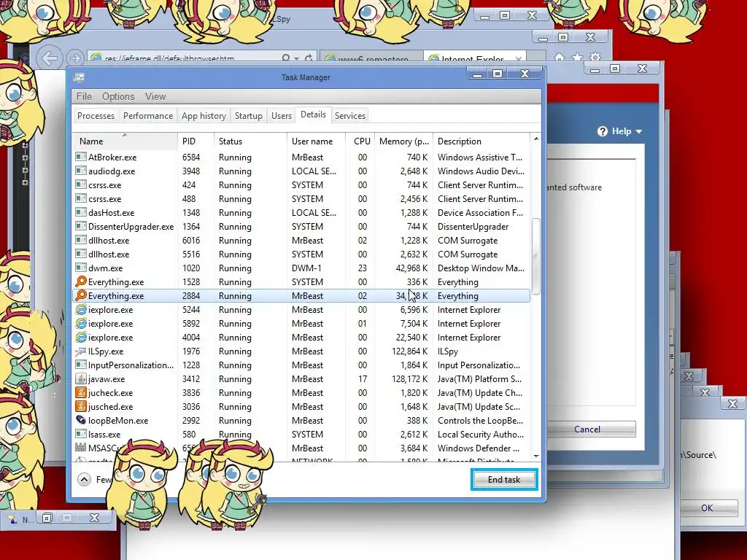Click Everything.exe icon with PID 1528
747x560 pixels.
[81, 282]
